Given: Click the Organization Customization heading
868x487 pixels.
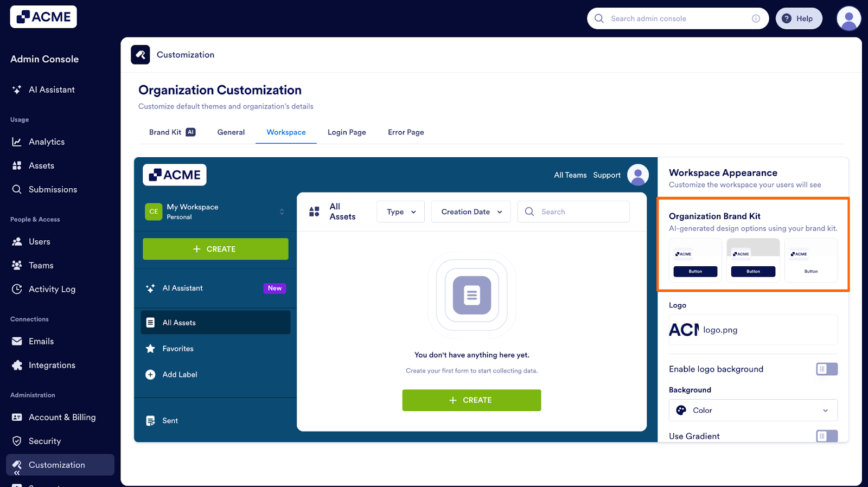Looking at the screenshot, I should point(220,90).
